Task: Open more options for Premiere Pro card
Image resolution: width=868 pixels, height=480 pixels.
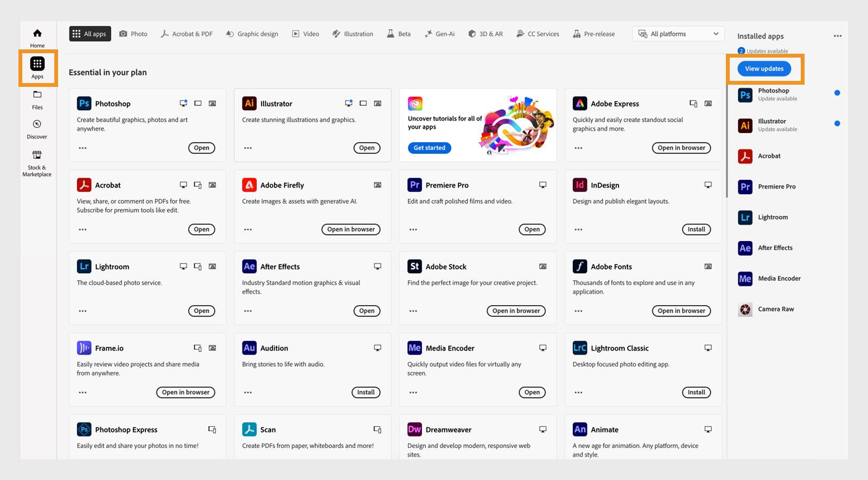Action: [x=413, y=229]
